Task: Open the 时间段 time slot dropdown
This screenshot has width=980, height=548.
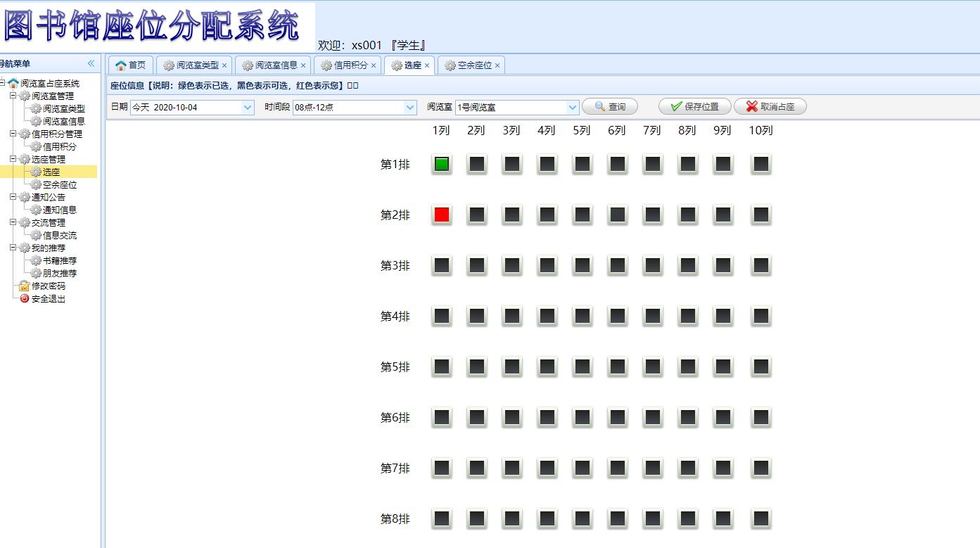Action: (x=409, y=106)
